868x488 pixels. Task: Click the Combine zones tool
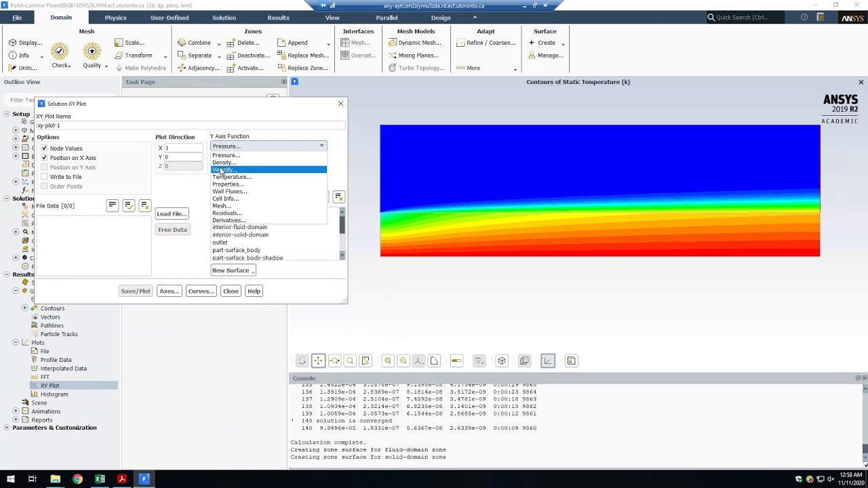[195, 43]
